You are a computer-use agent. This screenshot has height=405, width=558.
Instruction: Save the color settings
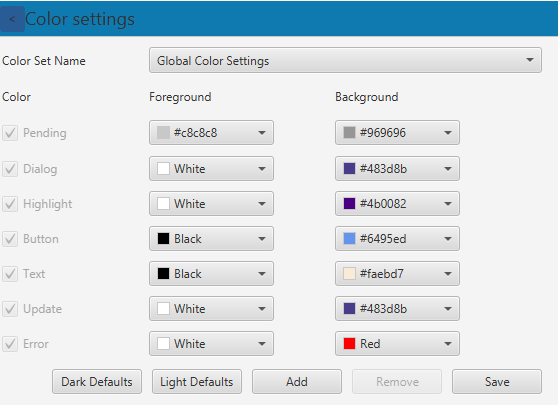[497, 382]
